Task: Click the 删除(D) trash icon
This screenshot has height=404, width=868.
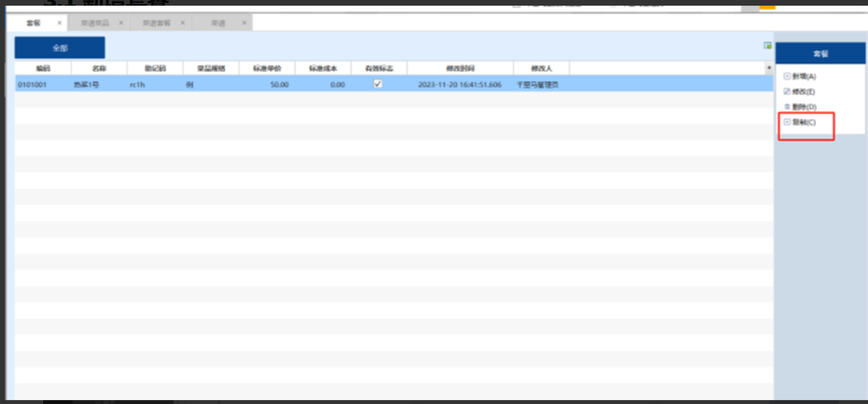Action: [787, 106]
